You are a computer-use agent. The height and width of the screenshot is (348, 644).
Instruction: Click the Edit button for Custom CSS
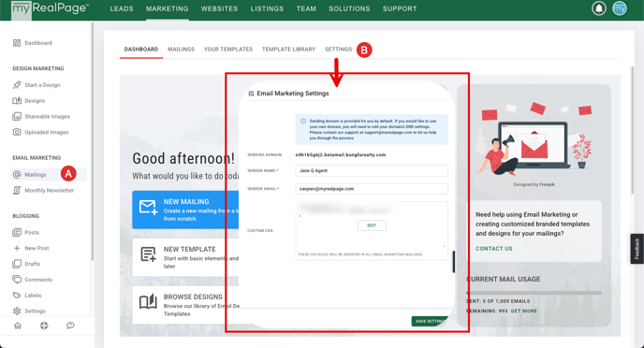(x=372, y=225)
